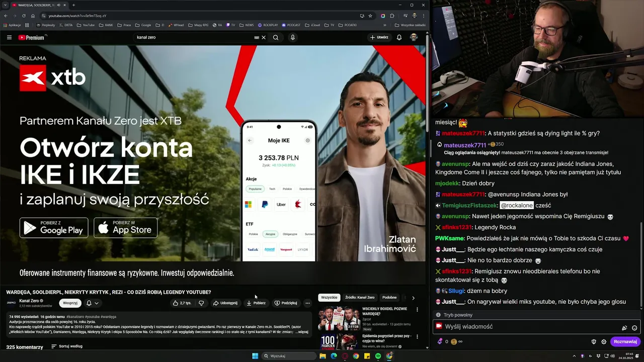Viewport: 644px width, 362px height.
Task: Show hidden bookmarks with overflow chevron
Action: [x=385, y=25]
